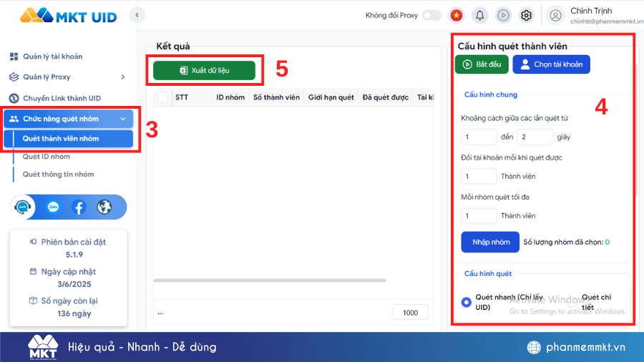Click the play tutorial icon in header
644x362 pixels.
click(x=503, y=15)
